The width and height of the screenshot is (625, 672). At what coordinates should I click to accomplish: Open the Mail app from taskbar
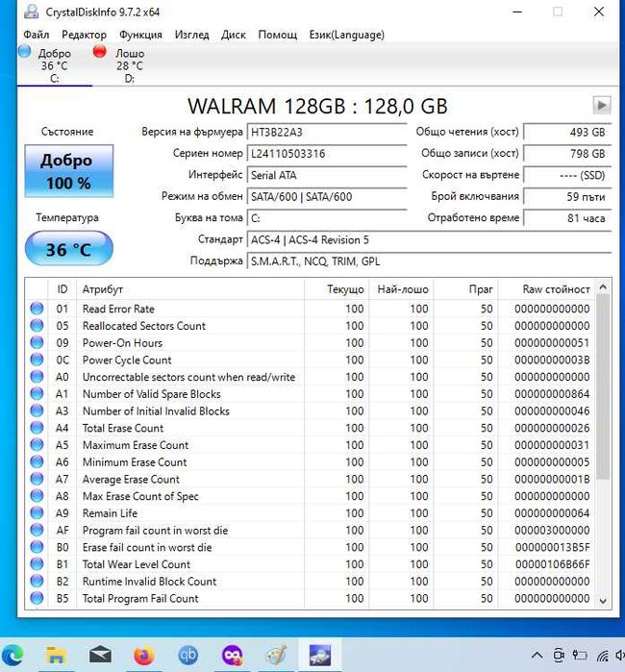100,656
